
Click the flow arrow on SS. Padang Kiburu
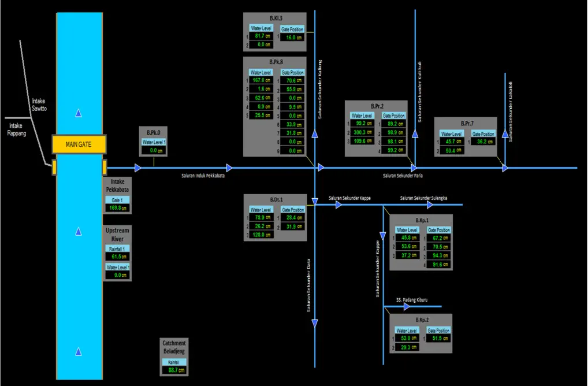407,306
